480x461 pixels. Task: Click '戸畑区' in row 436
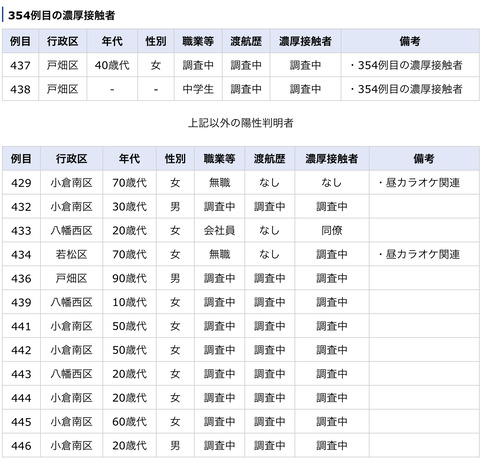click(x=71, y=278)
